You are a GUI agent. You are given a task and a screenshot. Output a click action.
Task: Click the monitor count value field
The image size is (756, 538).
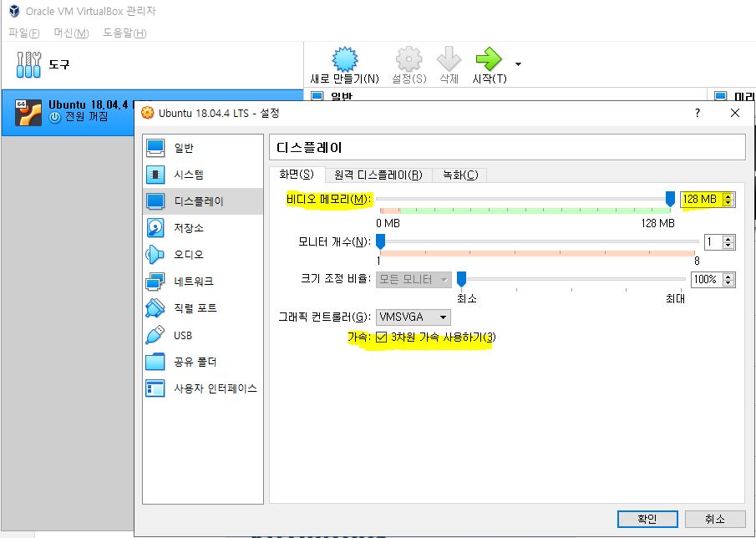[713, 241]
